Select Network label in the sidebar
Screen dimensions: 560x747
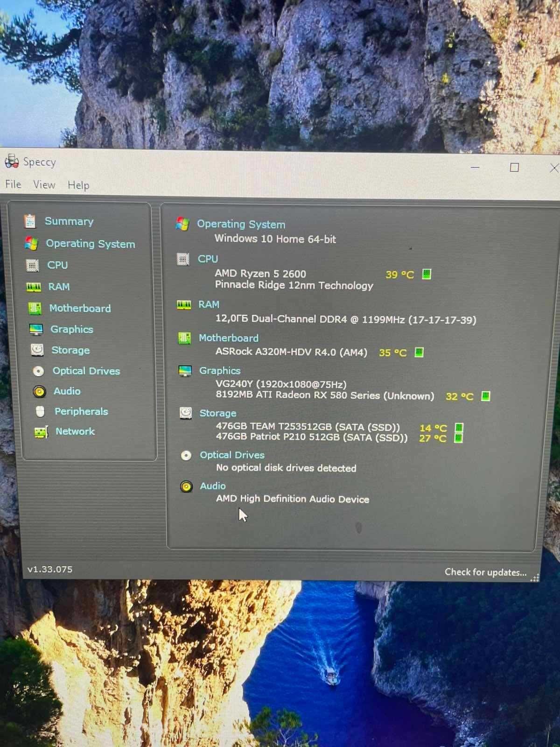click(75, 431)
